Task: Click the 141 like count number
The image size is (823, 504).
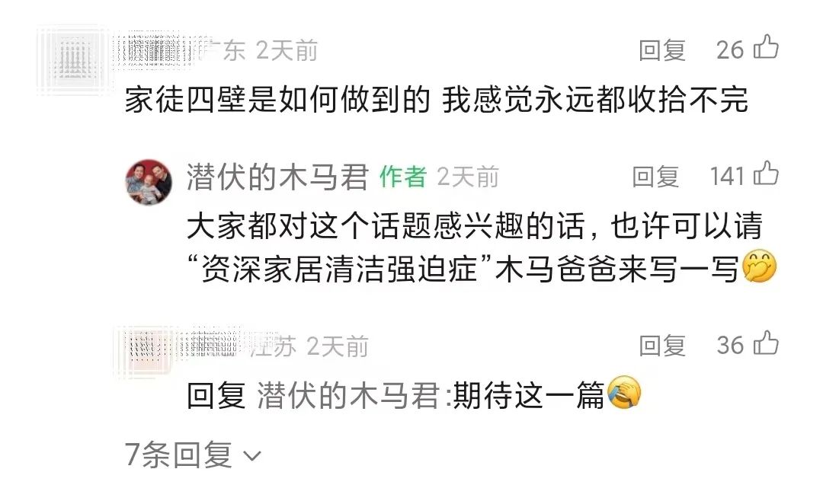Action: [728, 177]
